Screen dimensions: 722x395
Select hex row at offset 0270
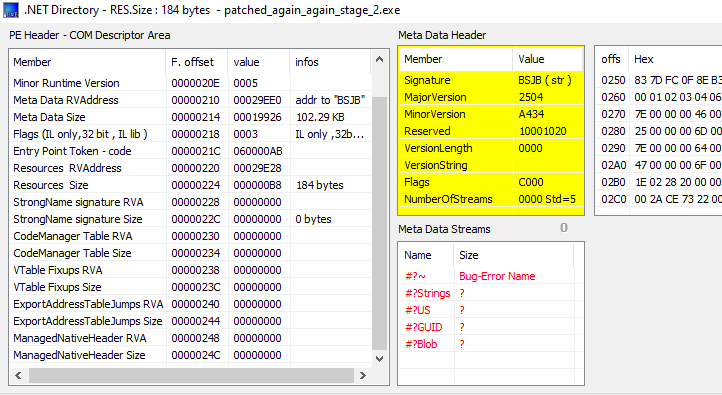coord(659,114)
